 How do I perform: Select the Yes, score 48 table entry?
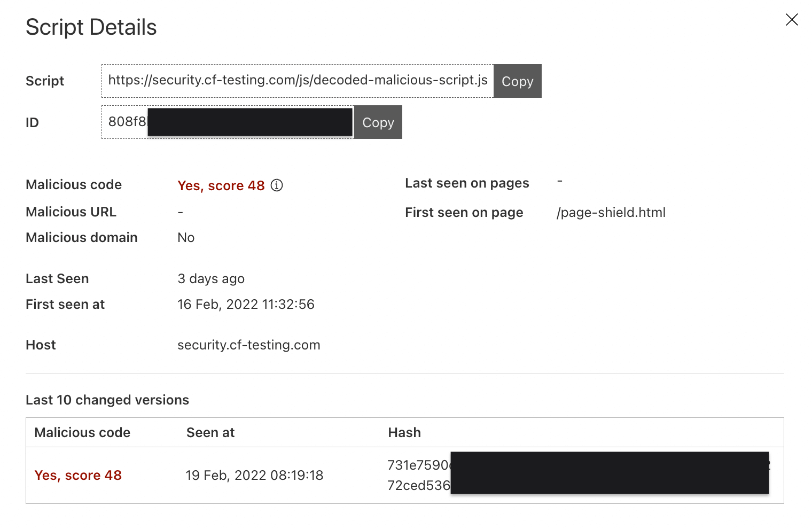[78, 474]
